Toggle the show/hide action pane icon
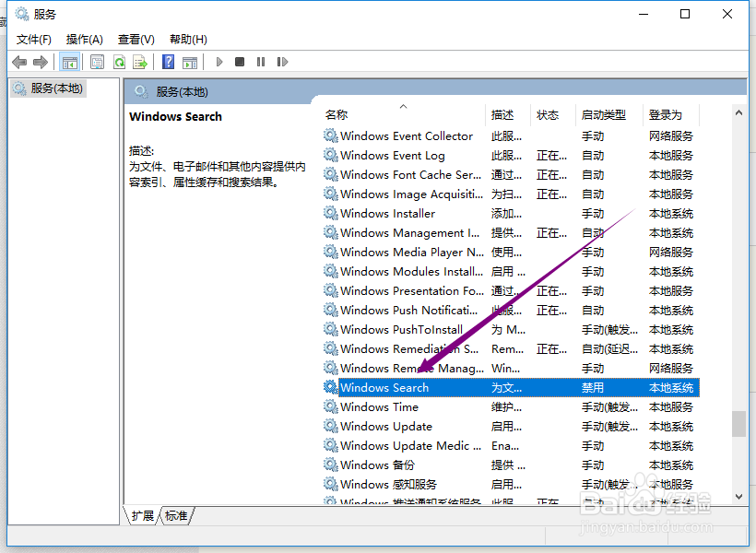 [x=190, y=62]
